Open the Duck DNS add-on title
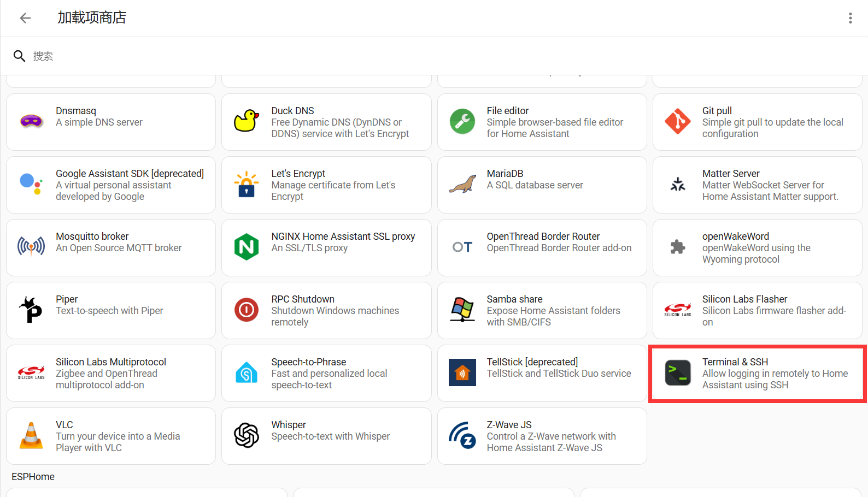Image resolution: width=868 pixels, height=497 pixels. pyautogui.click(x=292, y=111)
